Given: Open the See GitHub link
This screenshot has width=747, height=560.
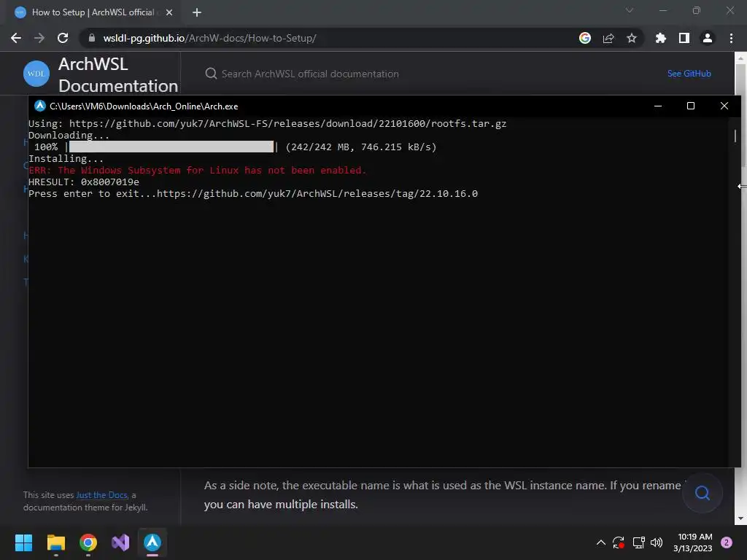Looking at the screenshot, I should (x=689, y=74).
